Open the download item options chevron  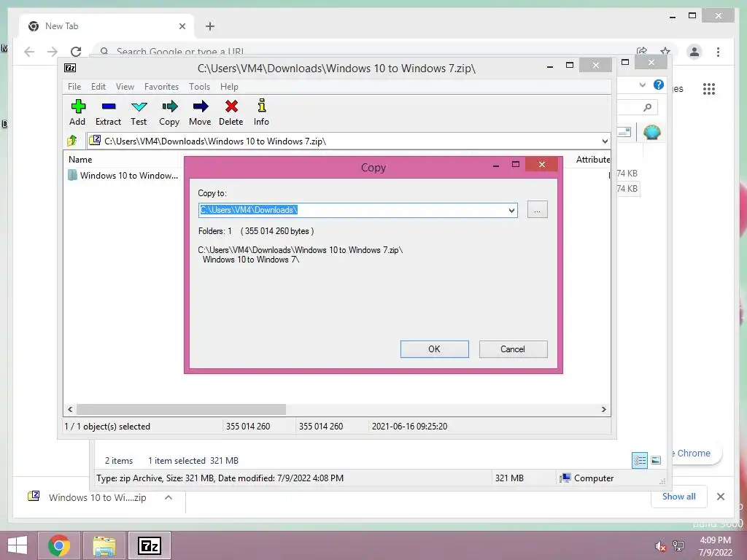(169, 497)
